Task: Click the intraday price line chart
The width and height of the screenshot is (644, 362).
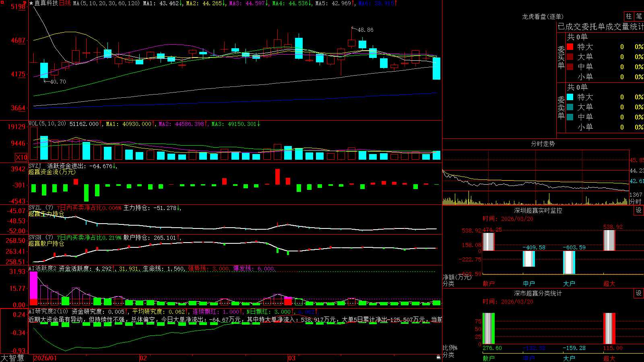Action: tap(535, 180)
